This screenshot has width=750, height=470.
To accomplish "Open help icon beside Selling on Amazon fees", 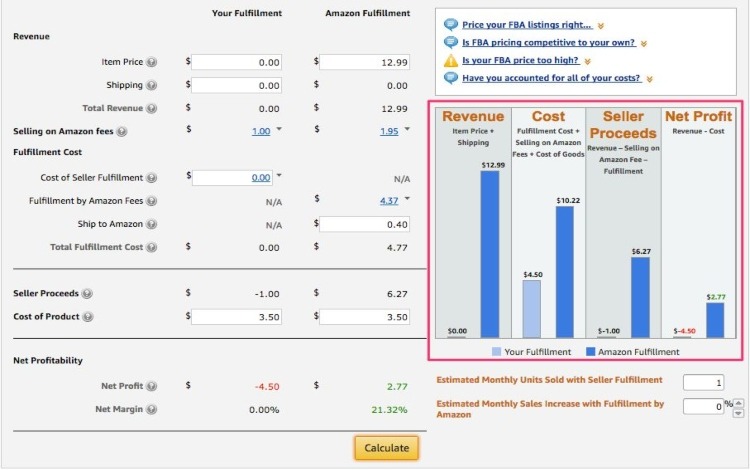I will click(122, 131).
